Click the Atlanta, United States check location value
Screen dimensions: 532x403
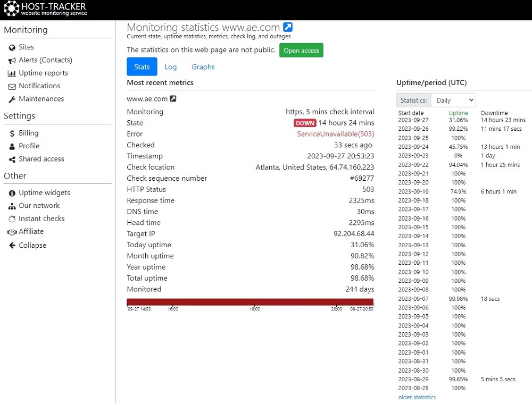[x=315, y=167]
